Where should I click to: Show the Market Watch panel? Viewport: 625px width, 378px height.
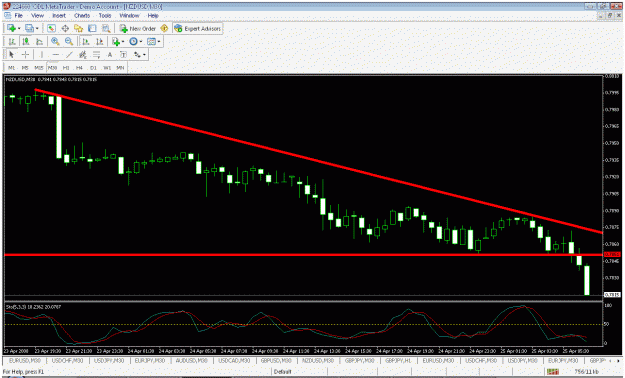(x=51, y=28)
